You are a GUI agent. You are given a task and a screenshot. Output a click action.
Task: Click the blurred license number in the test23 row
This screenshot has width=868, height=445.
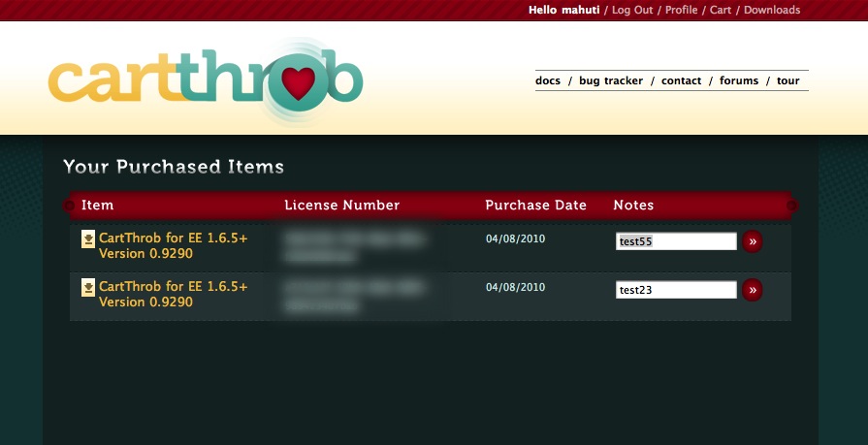(x=354, y=296)
